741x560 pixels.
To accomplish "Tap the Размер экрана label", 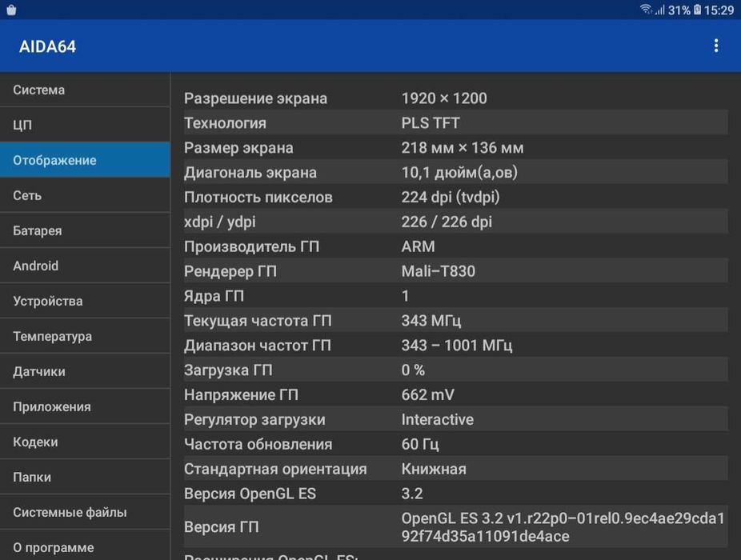I will (238, 147).
